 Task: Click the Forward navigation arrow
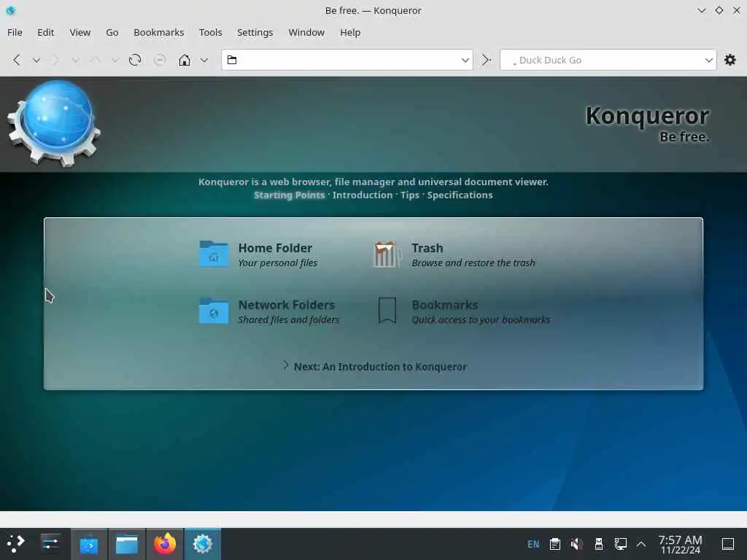[56, 60]
